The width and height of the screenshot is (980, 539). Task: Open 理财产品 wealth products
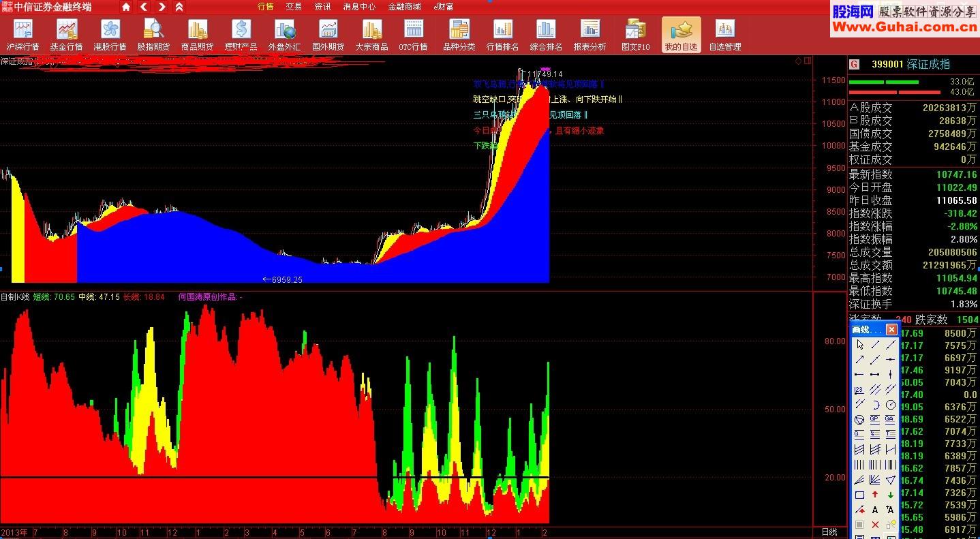point(241,34)
